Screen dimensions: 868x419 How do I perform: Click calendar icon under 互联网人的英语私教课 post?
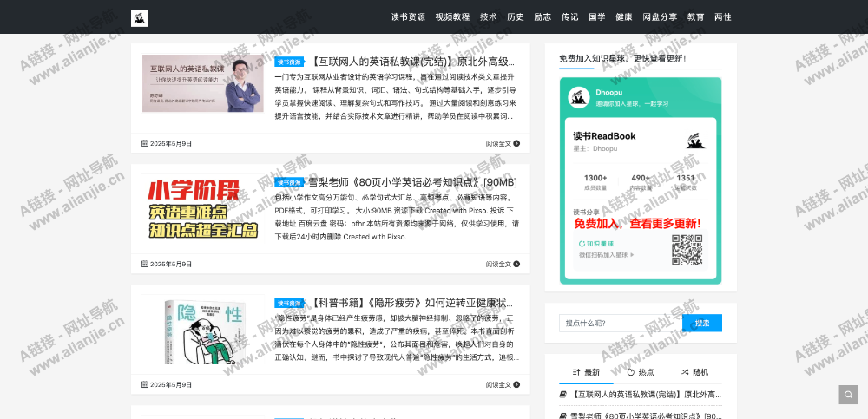tap(145, 143)
